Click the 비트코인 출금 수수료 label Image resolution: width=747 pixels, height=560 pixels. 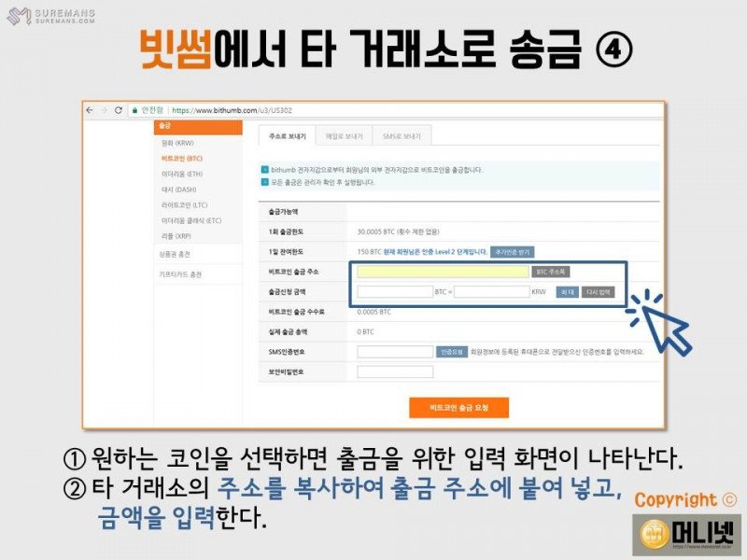[296, 312]
